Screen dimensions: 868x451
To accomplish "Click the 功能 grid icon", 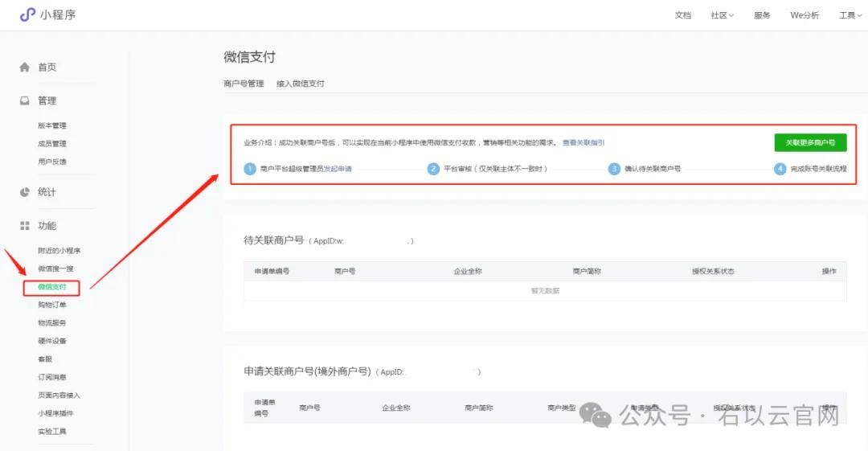I will 24,225.
